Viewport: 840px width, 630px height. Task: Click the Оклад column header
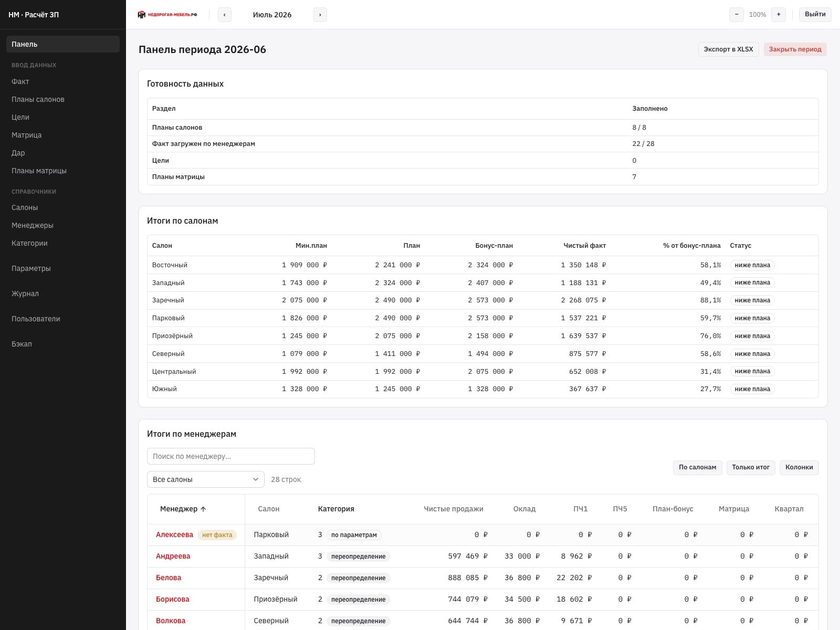(524, 509)
